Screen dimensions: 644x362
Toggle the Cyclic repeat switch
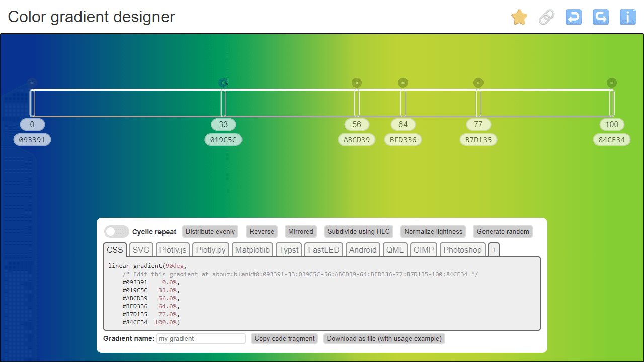point(117,231)
